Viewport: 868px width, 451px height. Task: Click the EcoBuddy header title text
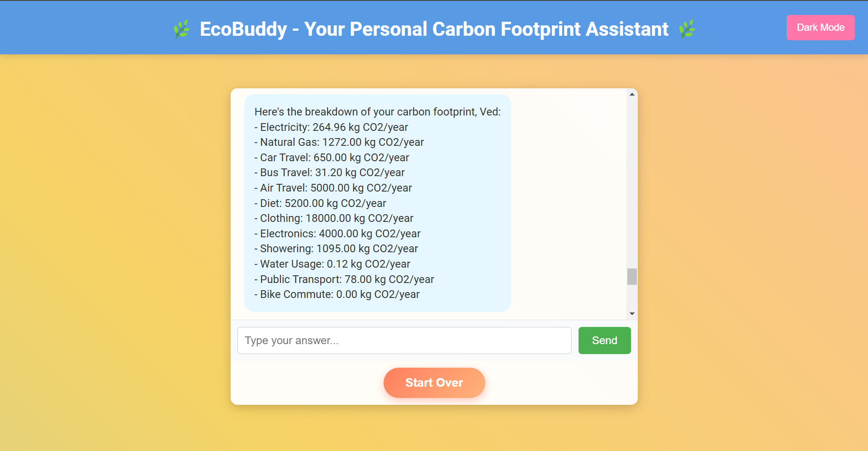(x=434, y=29)
